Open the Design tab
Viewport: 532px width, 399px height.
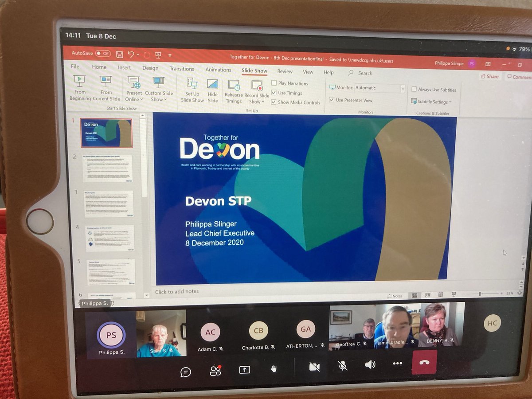tap(150, 68)
